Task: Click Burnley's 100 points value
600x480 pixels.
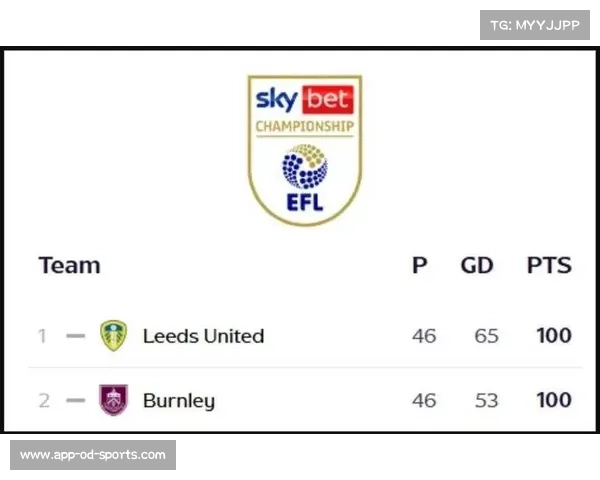Action: coord(554,400)
